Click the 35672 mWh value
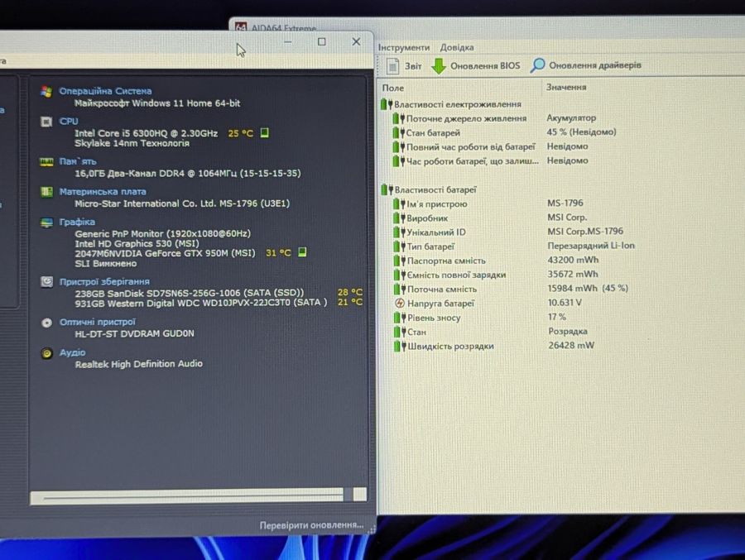This screenshot has width=745, height=560. [573, 274]
